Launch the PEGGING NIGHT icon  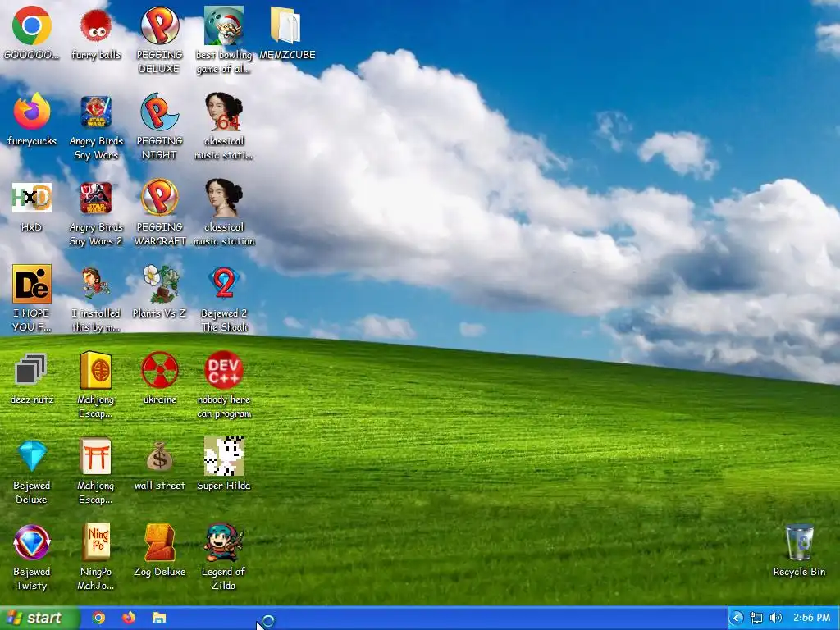(160, 112)
